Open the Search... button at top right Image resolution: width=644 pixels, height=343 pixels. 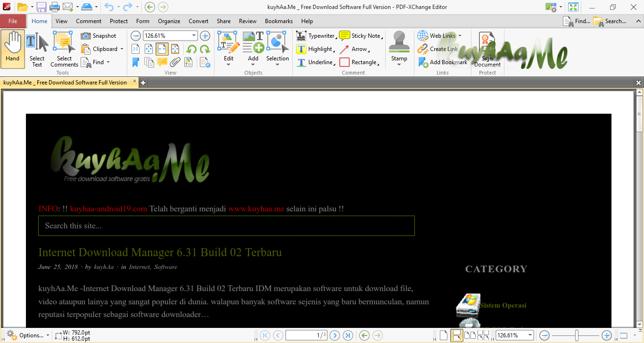(x=610, y=21)
